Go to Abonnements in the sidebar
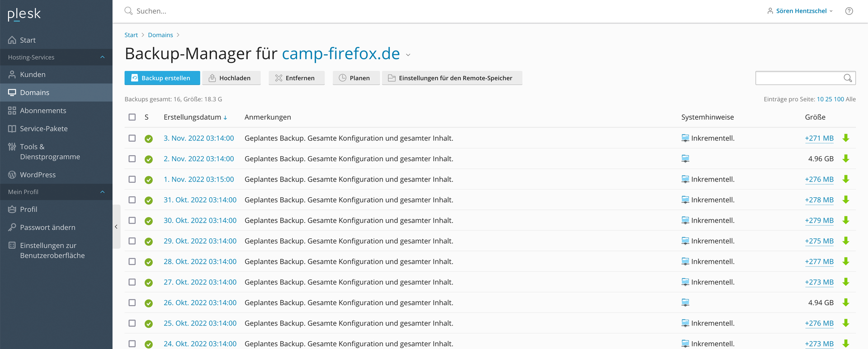Image resolution: width=868 pixels, height=349 pixels. [43, 111]
